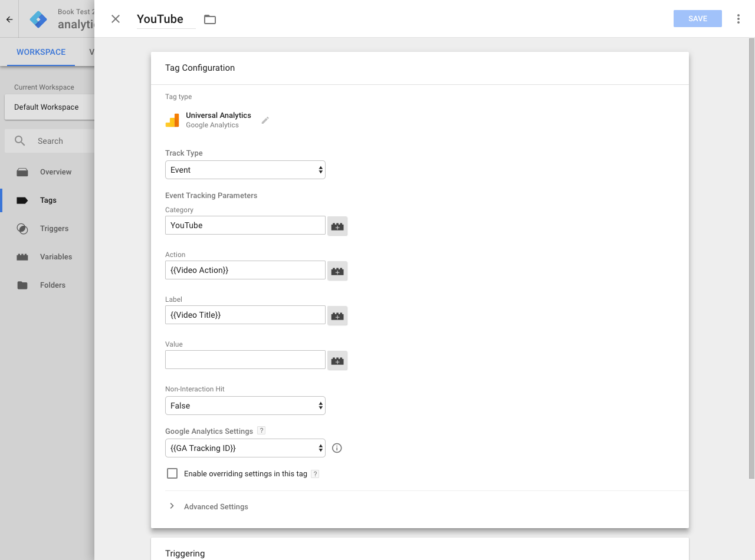Select the Overview item in the sidebar
This screenshot has height=560, width=755.
click(x=56, y=172)
